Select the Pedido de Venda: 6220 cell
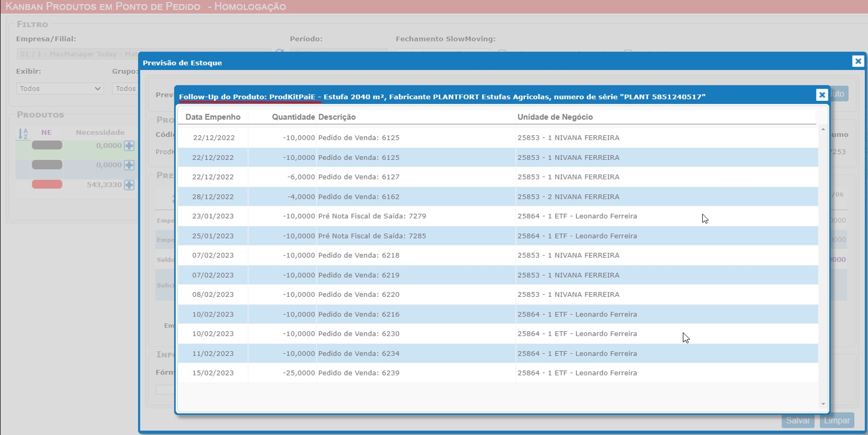Screen dimensions: 868x435 [359, 295]
